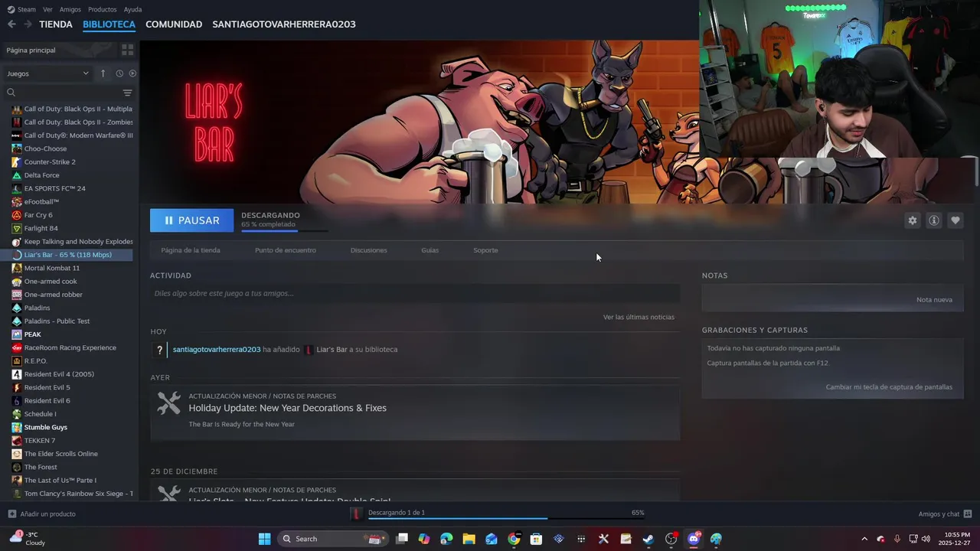This screenshot has width=980, height=551.
Task: Open the Productos menu
Action: 102,9
